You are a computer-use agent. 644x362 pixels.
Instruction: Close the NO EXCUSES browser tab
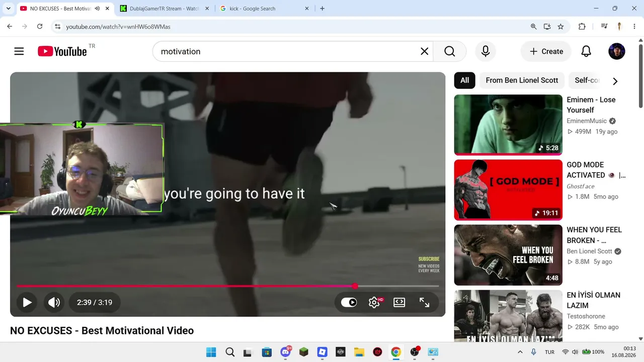click(107, 9)
